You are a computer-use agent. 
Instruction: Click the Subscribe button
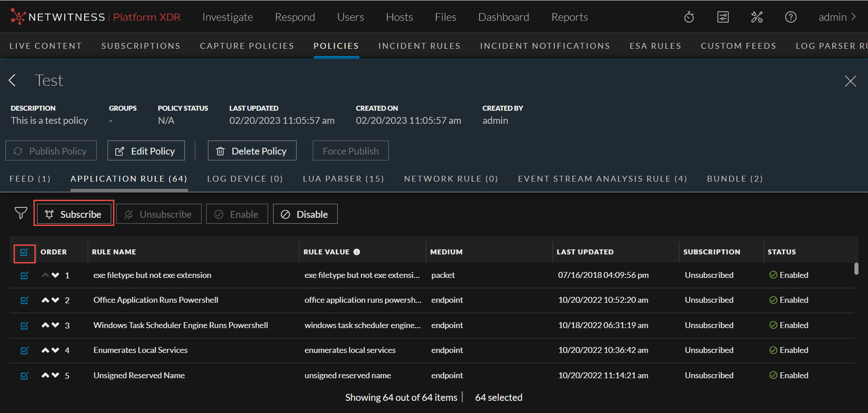click(74, 214)
